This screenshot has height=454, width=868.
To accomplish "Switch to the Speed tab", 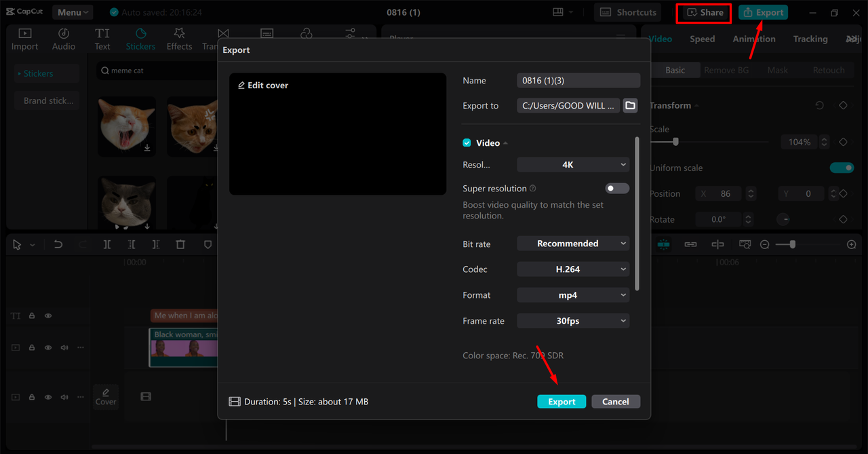I will pyautogui.click(x=702, y=39).
